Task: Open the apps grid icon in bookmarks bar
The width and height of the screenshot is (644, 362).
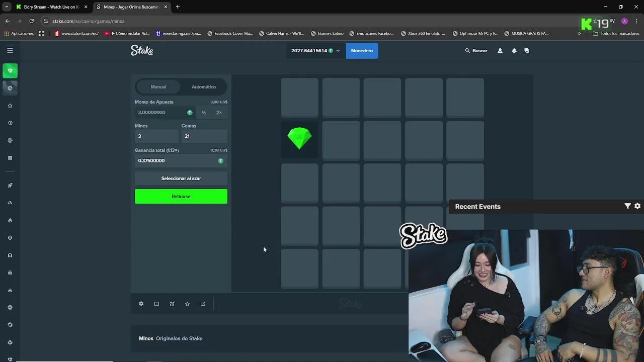Action: pyautogui.click(x=42, y=34)
